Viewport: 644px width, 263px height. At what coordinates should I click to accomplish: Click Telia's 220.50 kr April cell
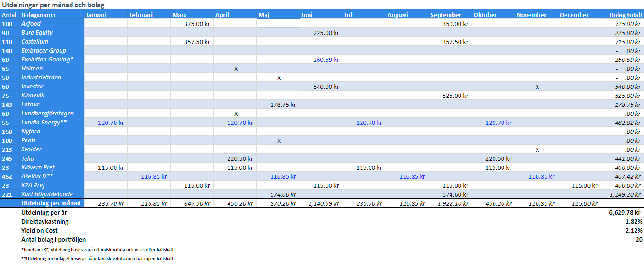[x=235, y=159]
